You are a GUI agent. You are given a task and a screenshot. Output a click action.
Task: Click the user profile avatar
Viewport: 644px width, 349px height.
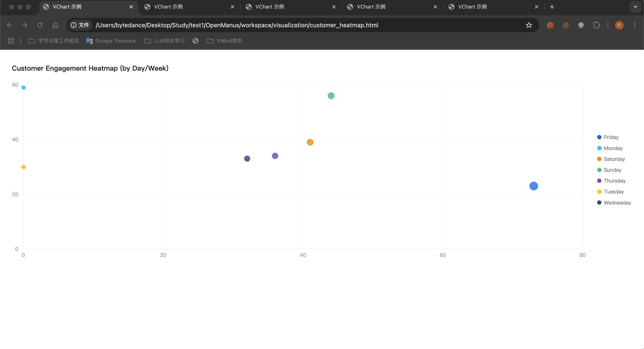pos(619,25)
